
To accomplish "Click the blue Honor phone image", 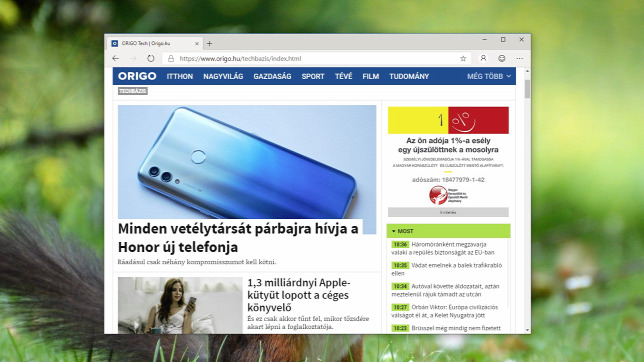I will 247,162.
